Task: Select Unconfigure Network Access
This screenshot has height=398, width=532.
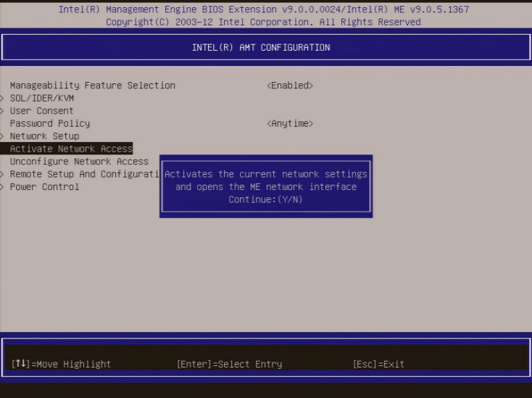Action: point(79,162)
